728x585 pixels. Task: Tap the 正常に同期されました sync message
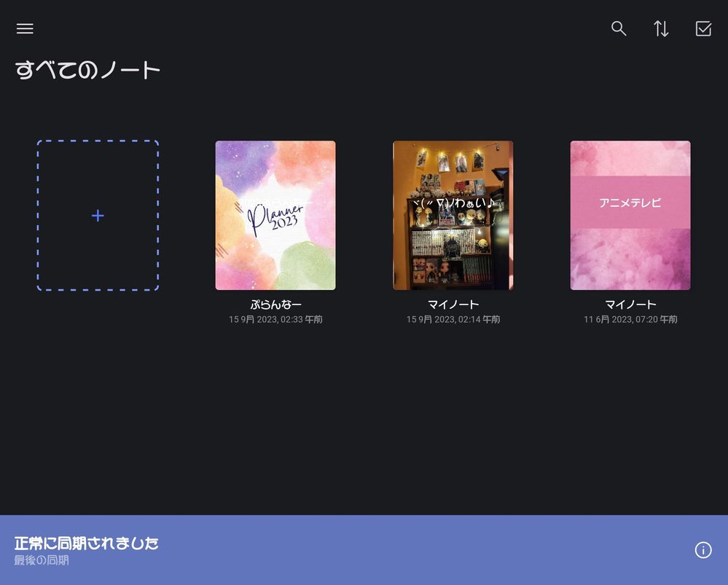point(87,543)
